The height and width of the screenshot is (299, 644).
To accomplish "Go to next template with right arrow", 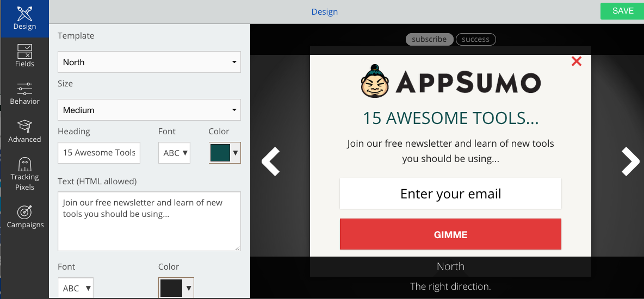I will click(630, 161).
